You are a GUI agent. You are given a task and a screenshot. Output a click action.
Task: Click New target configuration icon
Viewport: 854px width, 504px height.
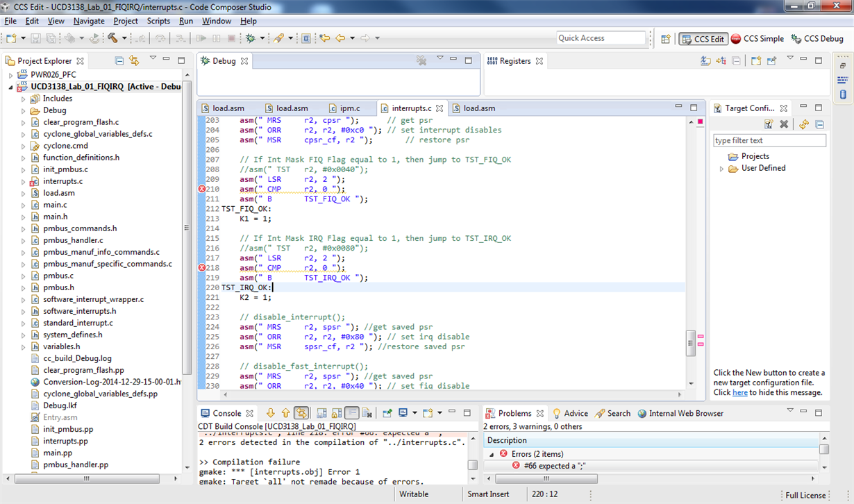tap(769, 124)
